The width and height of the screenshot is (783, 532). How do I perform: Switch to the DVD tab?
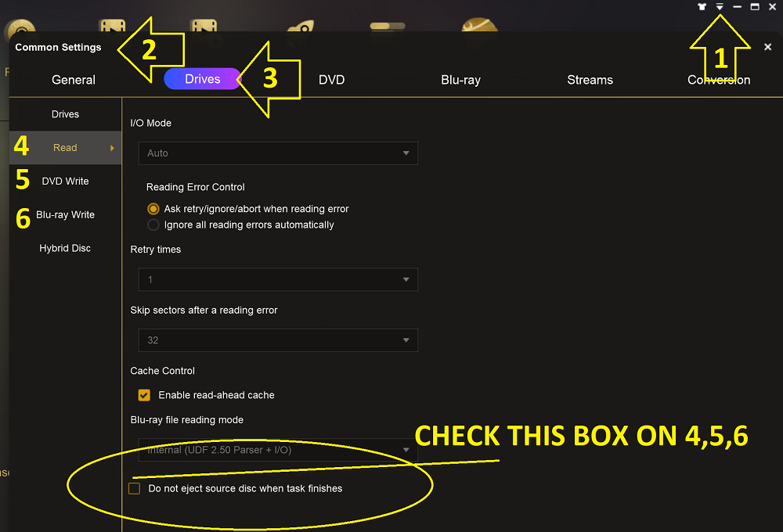click(331, 80)
